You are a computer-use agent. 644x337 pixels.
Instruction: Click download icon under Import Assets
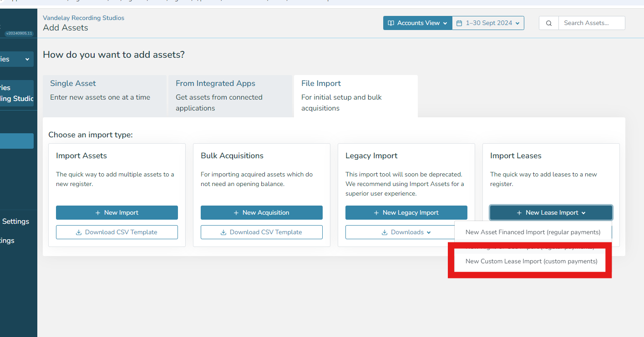(79, 232)
